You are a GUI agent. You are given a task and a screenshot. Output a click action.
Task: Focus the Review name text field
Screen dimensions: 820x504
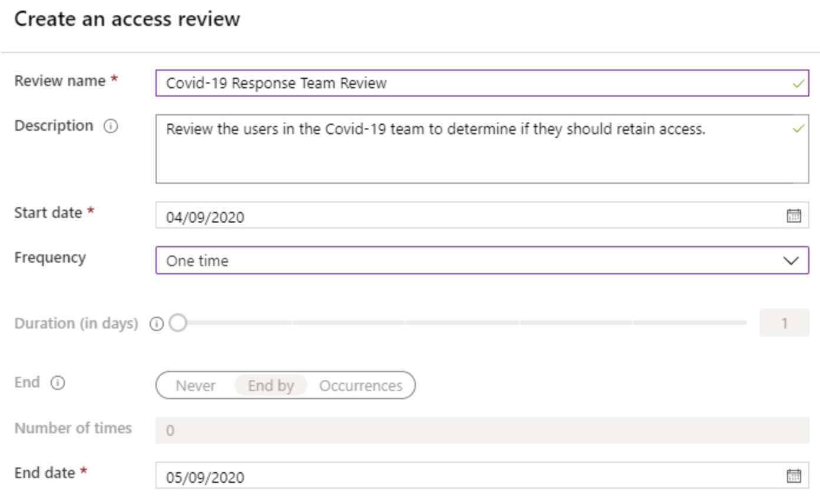[482, 83]
